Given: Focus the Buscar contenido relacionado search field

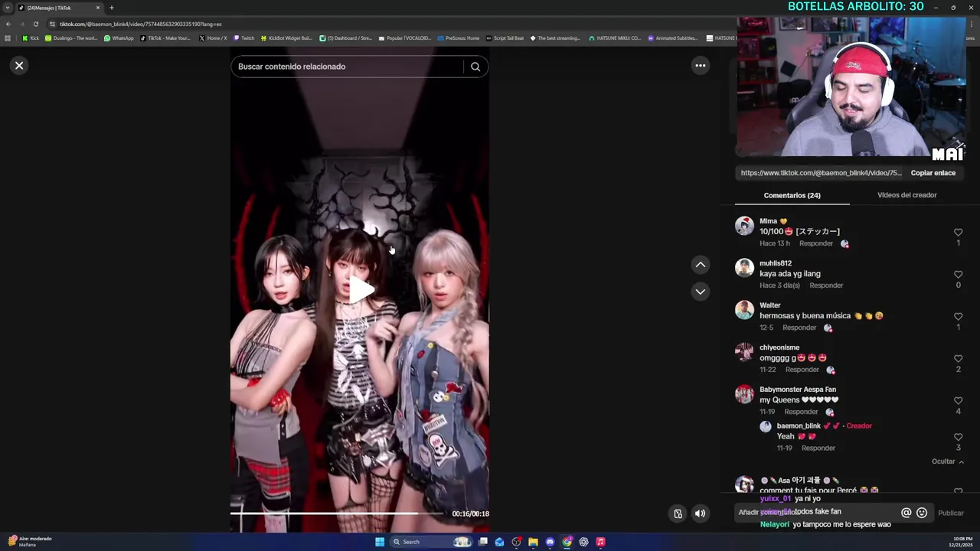Looking at the screenshot, I should [x=348, y=67].
